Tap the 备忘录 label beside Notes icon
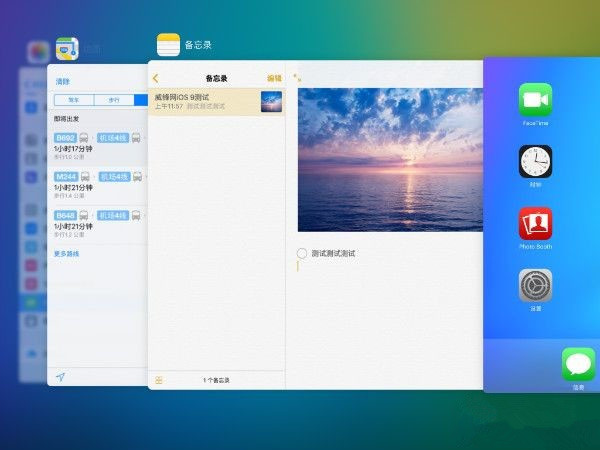This screenshot has height=450, width=600. (198, 45)
